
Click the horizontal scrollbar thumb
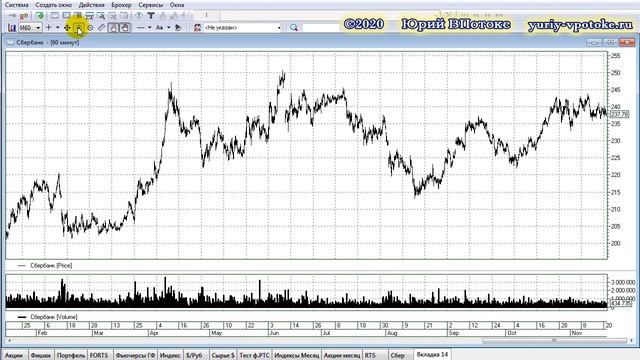(554, 340)
